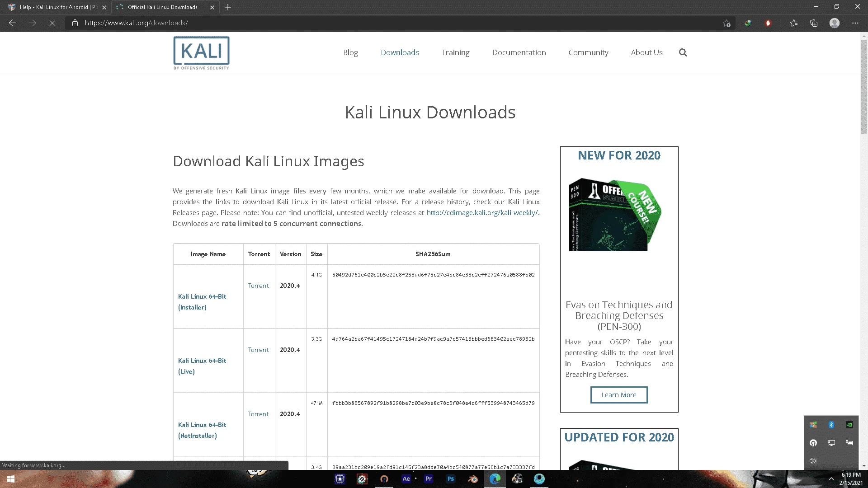Viewport: 868px width, 488px height.
Task: Click the browser address bar URL
Action: [x=136, y=23]
